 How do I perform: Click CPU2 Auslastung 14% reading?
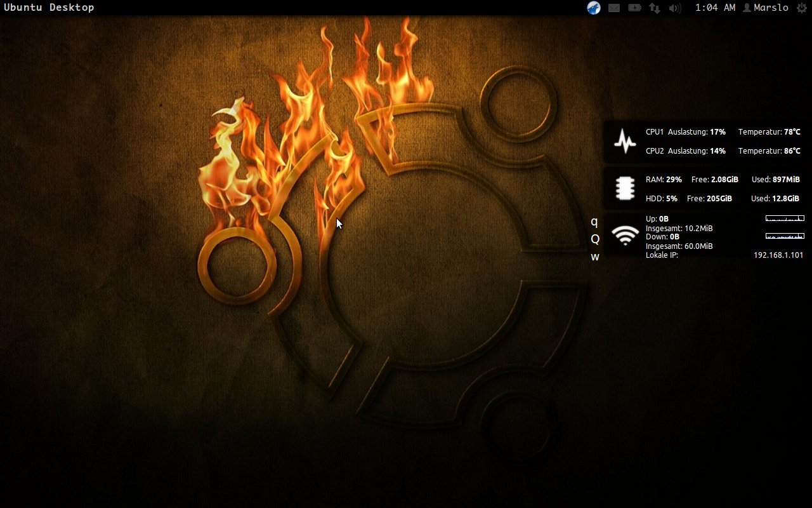coord(686,151)
